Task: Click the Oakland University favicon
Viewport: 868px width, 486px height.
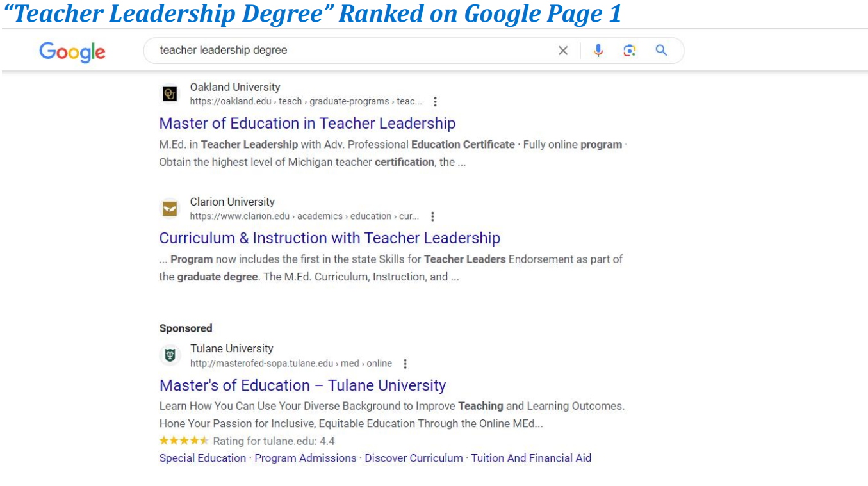Action: tap(170, 94)
